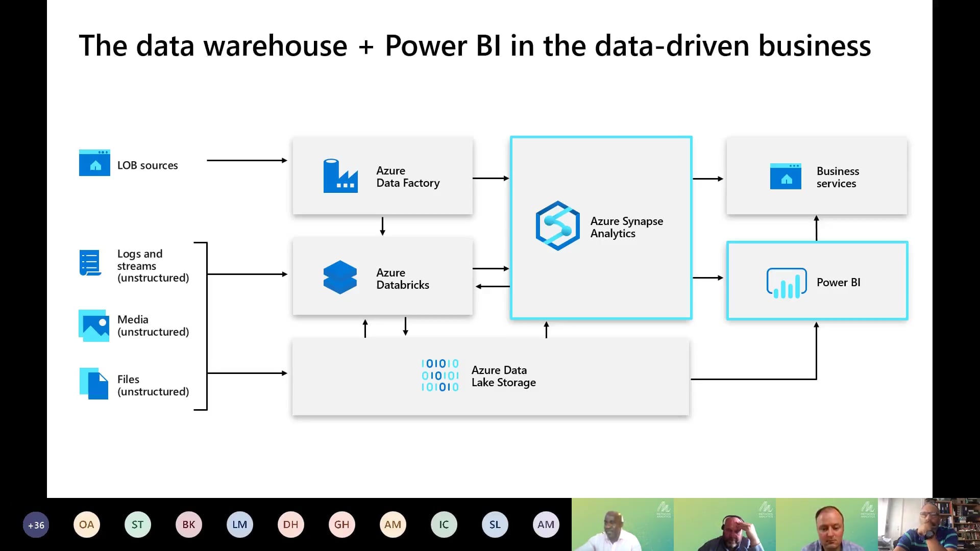Click the SL participant profile
Image resolution: width=980 pixels, height=551 pixels.
495,524
